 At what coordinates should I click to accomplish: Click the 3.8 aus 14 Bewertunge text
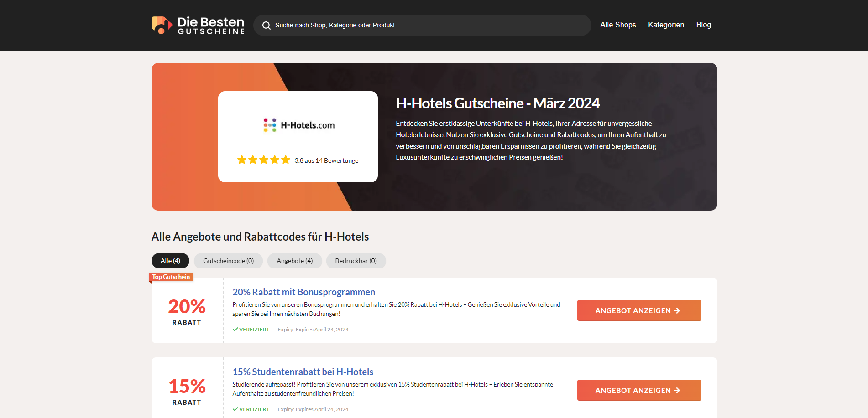tap(326, 160)
